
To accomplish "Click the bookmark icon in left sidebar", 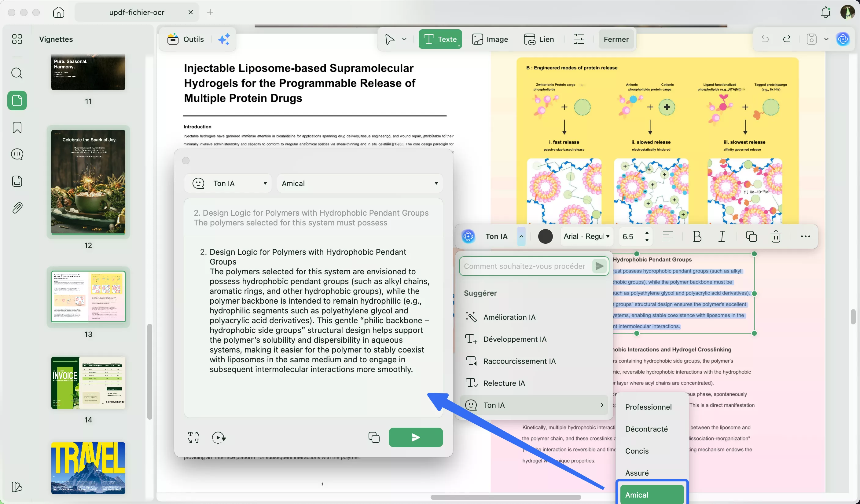I will 17,128.
